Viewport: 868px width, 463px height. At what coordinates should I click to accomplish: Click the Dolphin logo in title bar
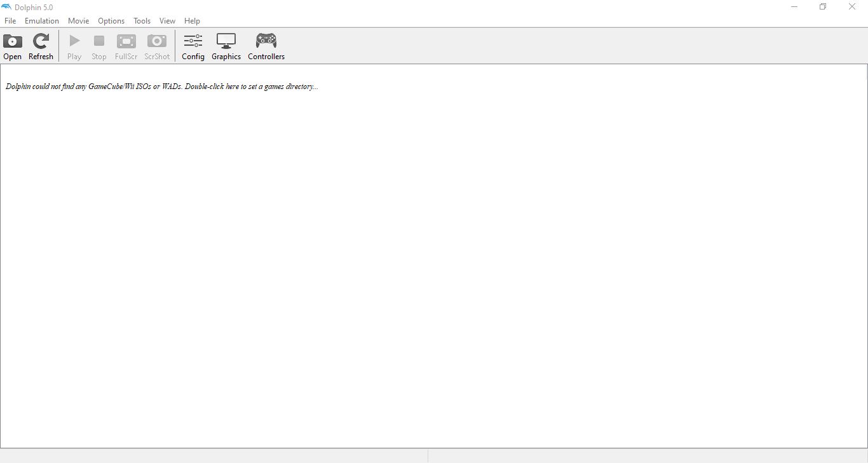coord(6,7)
